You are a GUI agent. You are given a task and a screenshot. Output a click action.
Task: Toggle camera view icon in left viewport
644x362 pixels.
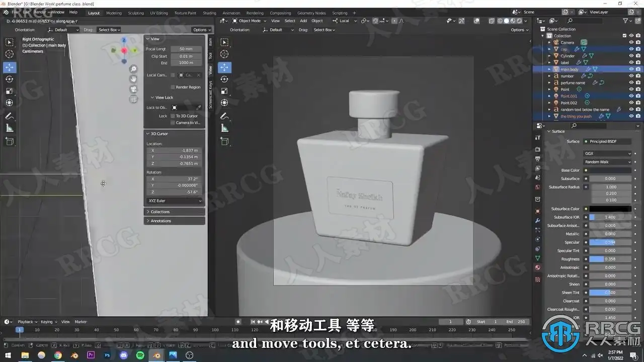(x=133, y=89)
